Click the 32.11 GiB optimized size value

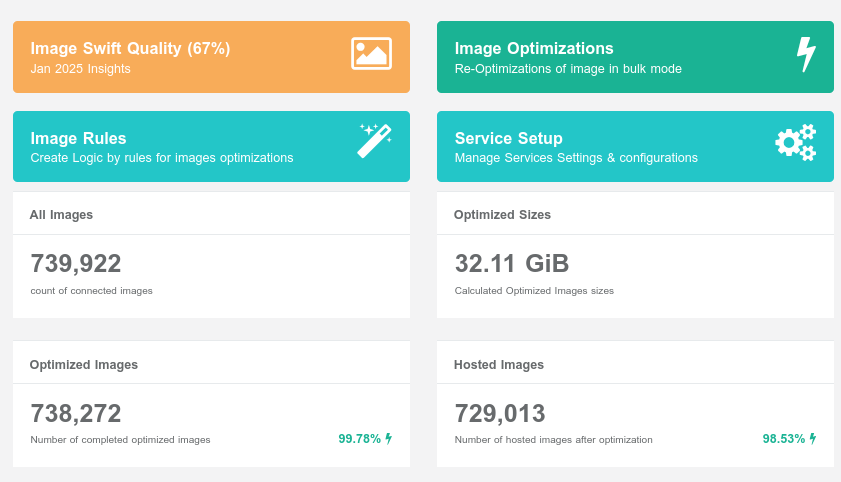[512, 264]
